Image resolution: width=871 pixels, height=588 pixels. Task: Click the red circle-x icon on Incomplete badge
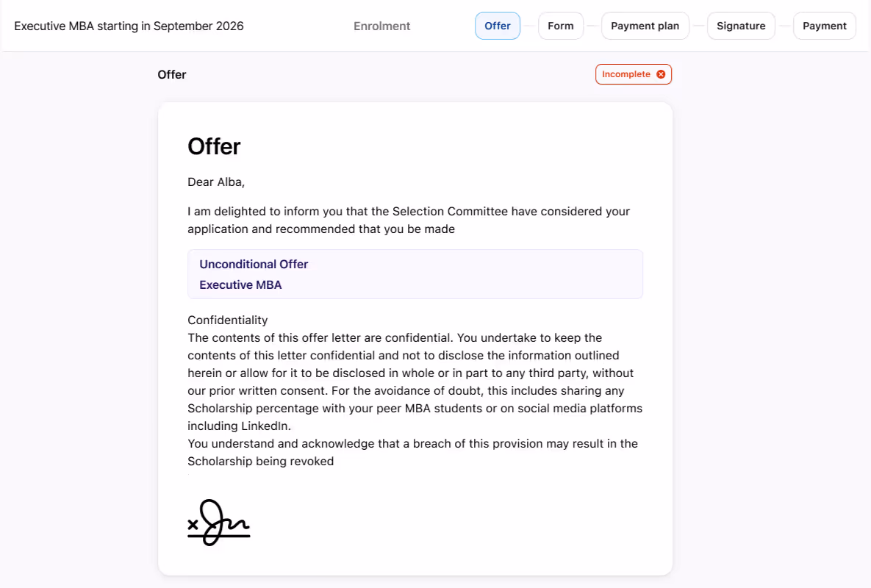pyautogui.click(x=661, y=73)
